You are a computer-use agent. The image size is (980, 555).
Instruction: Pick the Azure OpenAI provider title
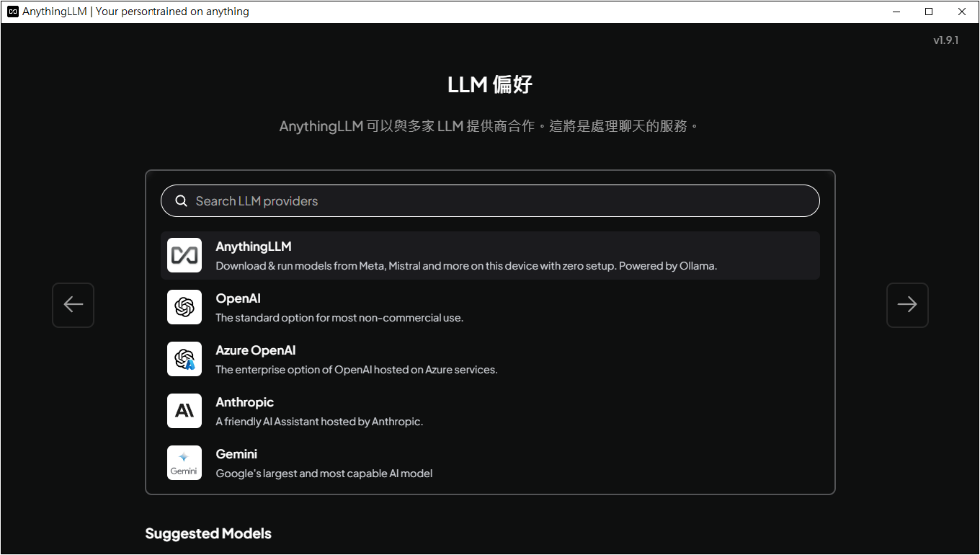tap(256, 350)
